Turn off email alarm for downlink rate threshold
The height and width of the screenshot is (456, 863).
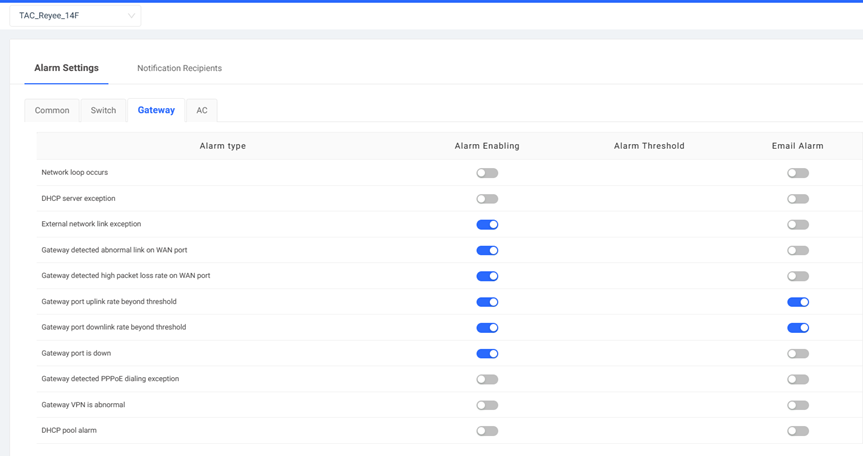(x=798, y=328)
